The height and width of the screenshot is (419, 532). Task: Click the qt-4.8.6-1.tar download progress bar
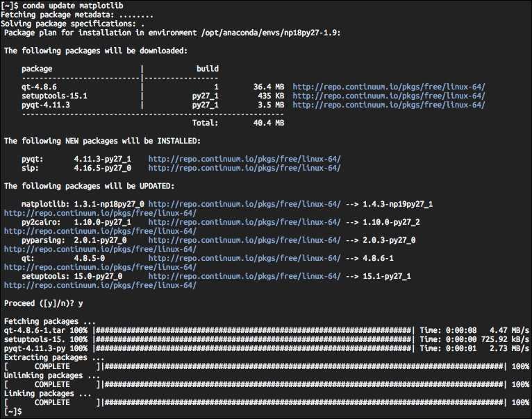(x=253, y=330)
